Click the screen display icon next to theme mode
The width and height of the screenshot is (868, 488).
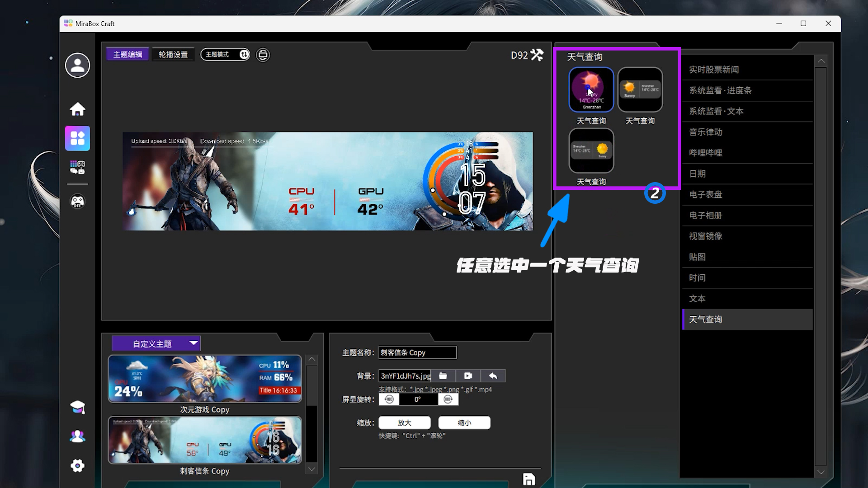(263, 55)
